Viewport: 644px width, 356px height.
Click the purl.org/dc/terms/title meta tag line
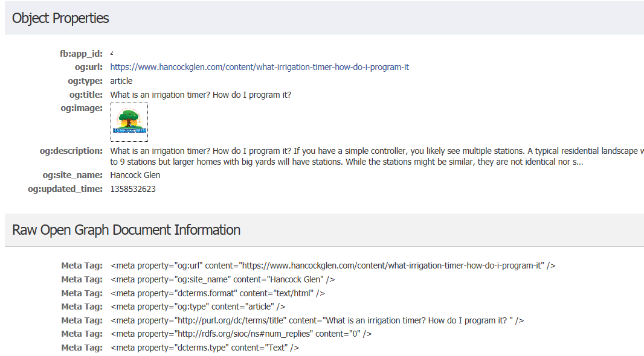[x=317, y=321]
